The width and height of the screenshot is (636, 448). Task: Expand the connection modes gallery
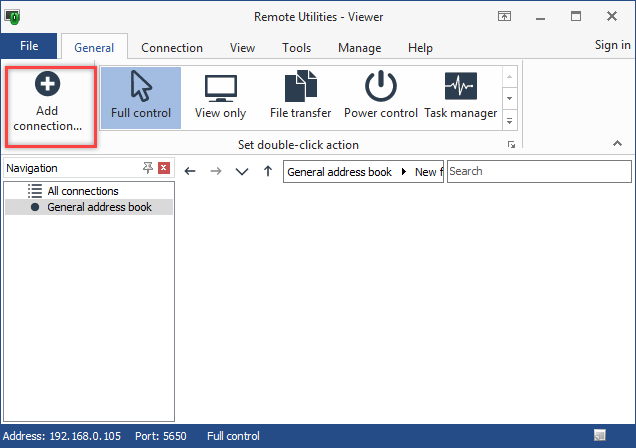click(x=509, y=121)
